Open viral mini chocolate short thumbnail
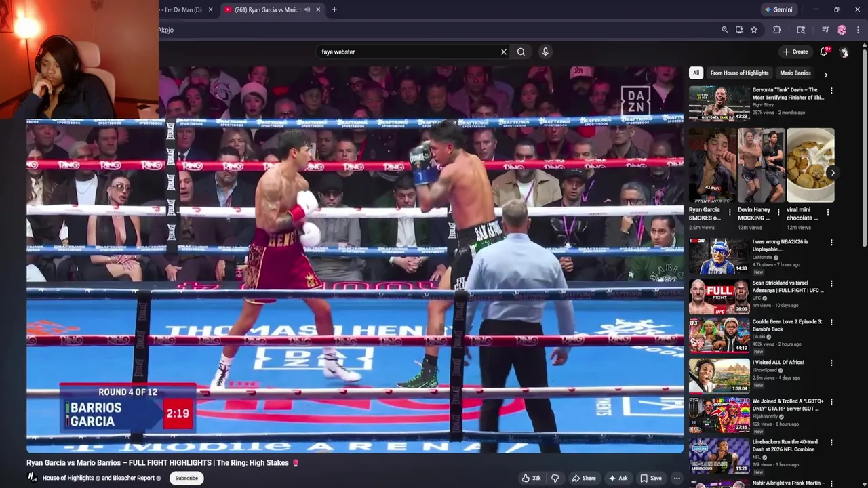 [x=810, y=165]
